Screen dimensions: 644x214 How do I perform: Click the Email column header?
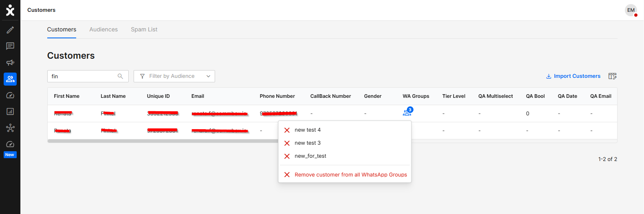pyautogui.click(x=198, y=96)
